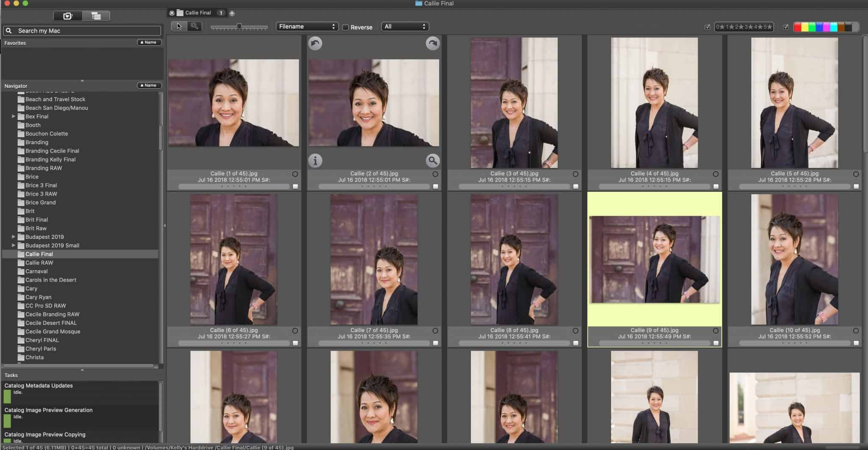The image size is (868, 450).
Task: Select the loupe zoom tool
Action: point(195,26)
